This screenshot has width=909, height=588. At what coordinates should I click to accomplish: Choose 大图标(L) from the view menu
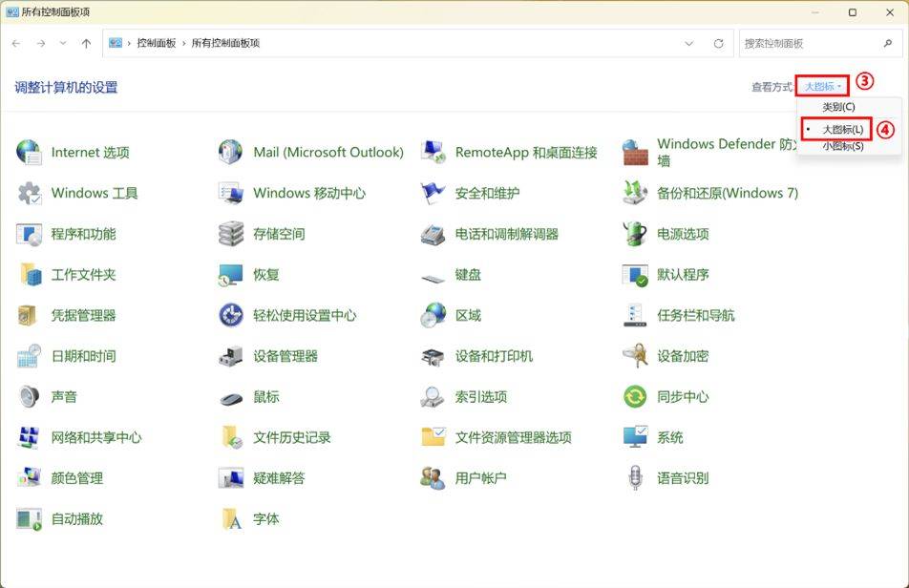[x=842, y=129]
